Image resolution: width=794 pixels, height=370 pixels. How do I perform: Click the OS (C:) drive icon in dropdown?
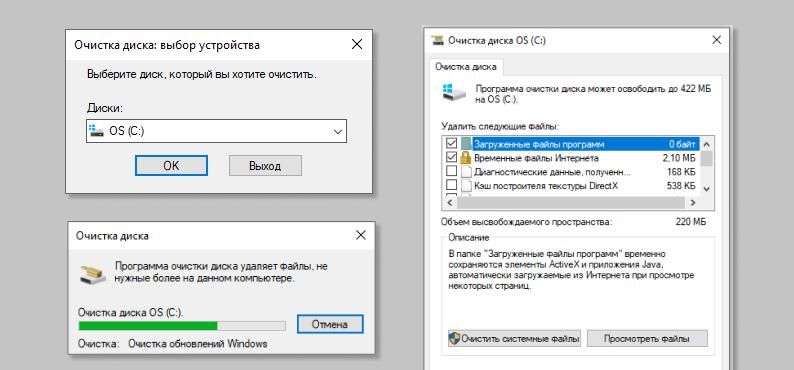click(95, 132)
